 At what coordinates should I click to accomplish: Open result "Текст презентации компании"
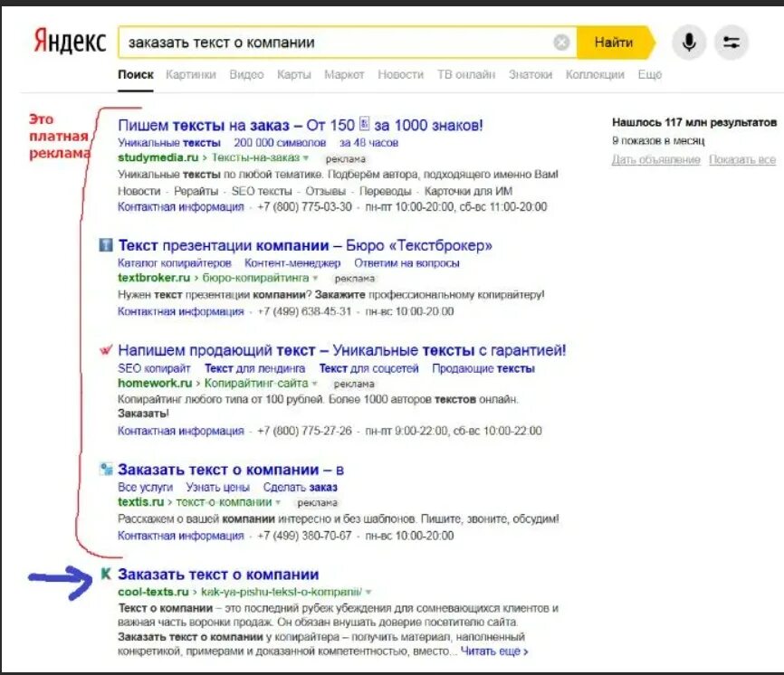[305, 245]
